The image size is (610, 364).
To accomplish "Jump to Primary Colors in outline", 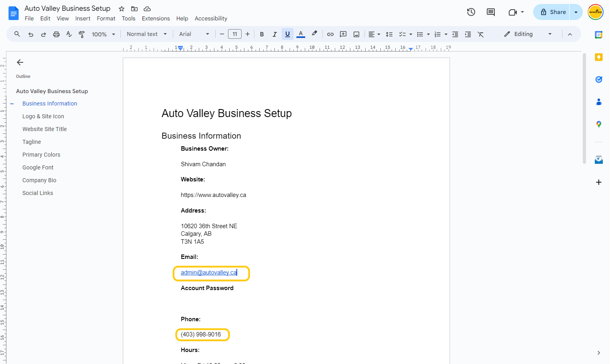I will click(41, 155).
